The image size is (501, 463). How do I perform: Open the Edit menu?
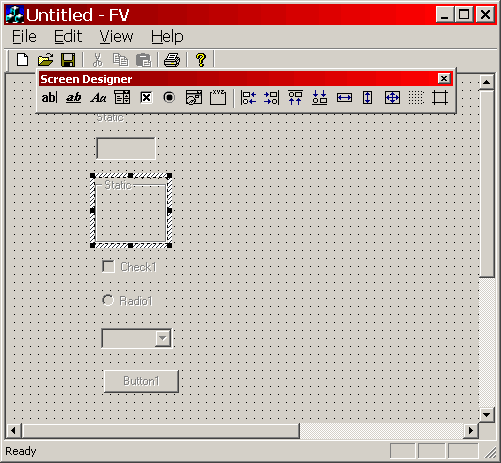coord(68,36)
